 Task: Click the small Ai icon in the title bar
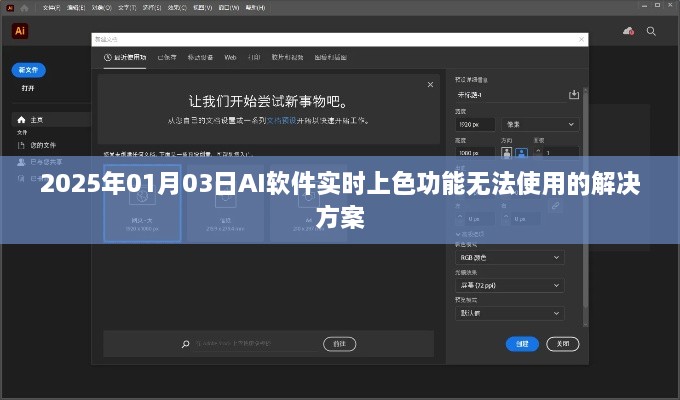point(10,8)
